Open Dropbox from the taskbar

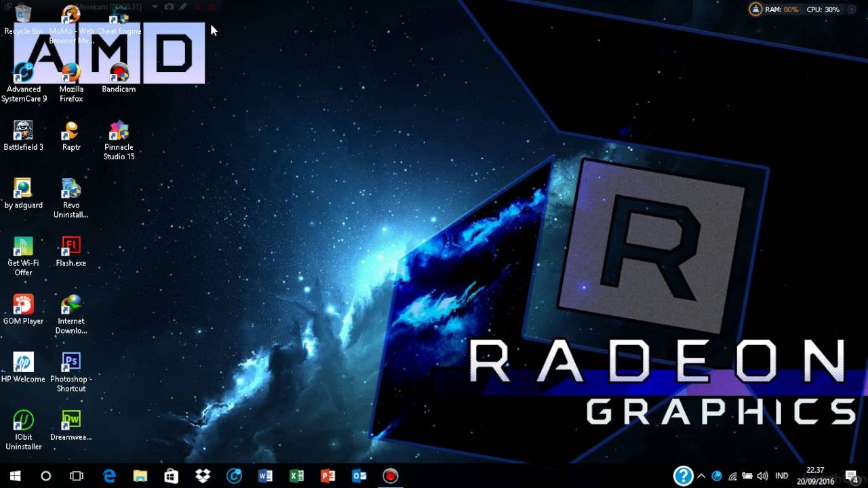coord(203,476)
